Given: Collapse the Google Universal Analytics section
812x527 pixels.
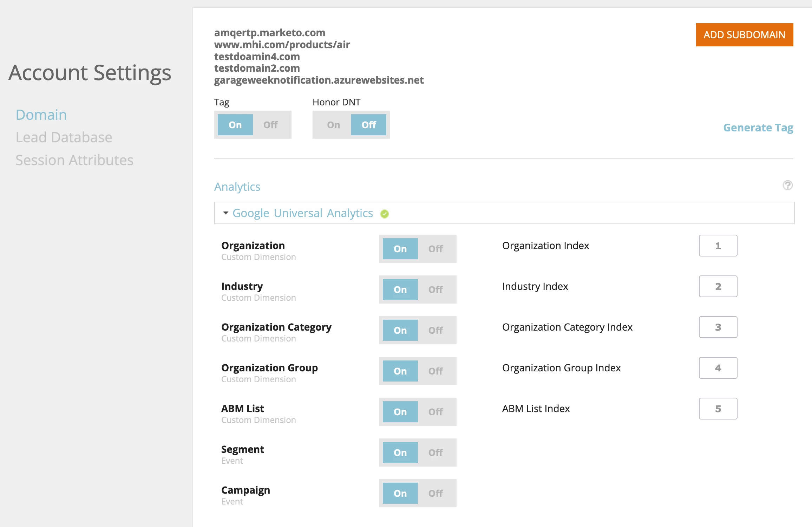Looking at the screenshot, I should (x=226, y=213).
